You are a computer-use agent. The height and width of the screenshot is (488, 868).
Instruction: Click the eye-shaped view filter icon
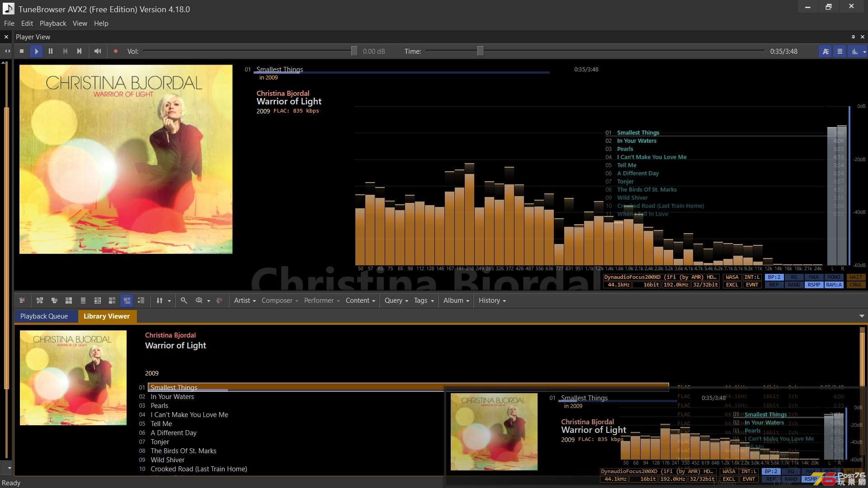pyautogui.click(x=199, y=300)
